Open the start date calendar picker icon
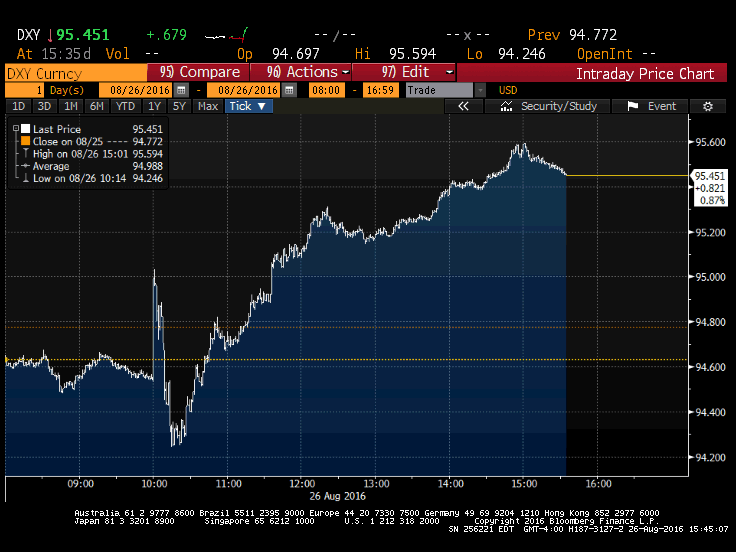The image size is (736, 552). pos(180,90)
